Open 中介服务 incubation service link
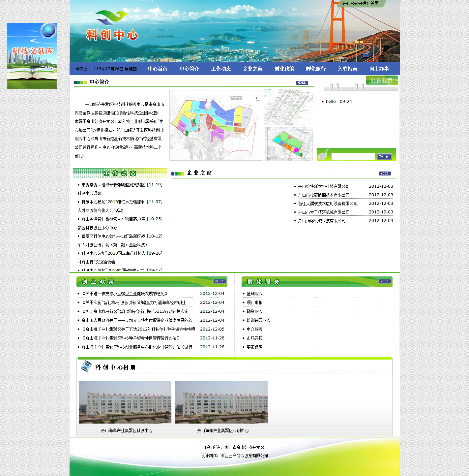 (x=254, y=329)
